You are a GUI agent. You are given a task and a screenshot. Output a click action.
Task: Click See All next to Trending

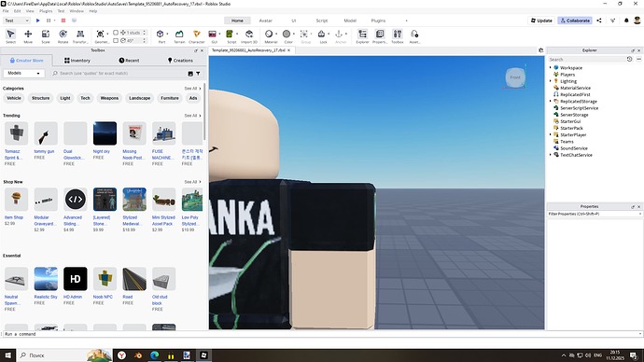point(192,116)
